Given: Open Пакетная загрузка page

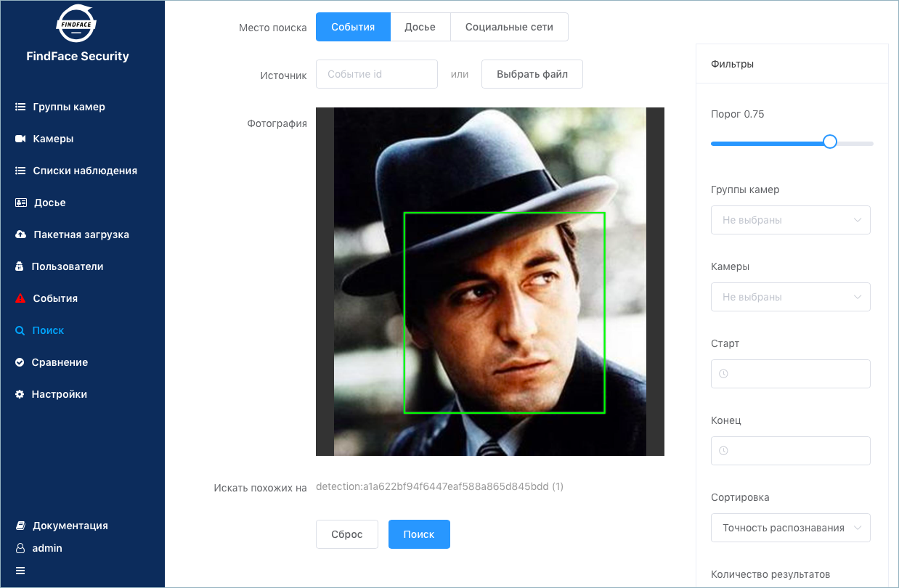Looking at the screenshot, I should [x=83, y=234].
